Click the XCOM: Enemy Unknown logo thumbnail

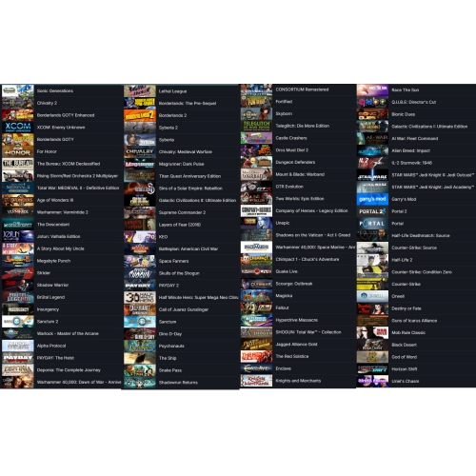click(x=18, y=128)
